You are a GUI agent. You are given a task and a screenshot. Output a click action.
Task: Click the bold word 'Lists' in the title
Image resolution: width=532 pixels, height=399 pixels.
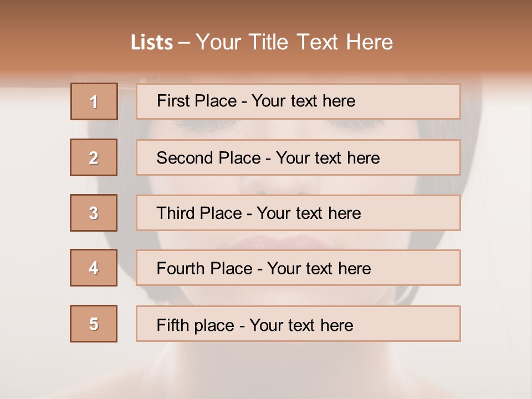tap(152, 43)
